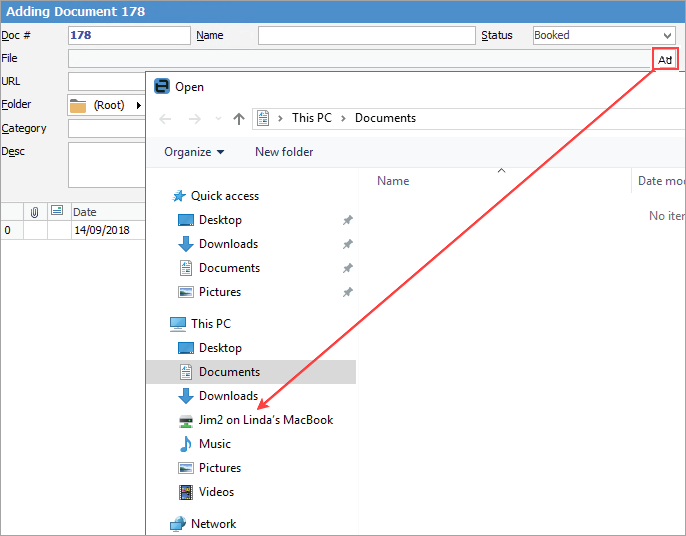Open the Videos folder
Image resolution: width=686 pixels, height=536 pixels.
pos(217,492)
